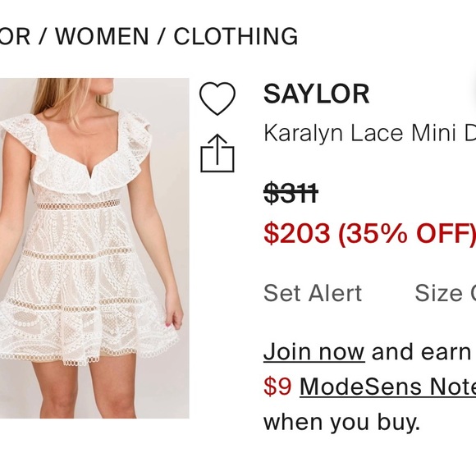This screenshot has height=476, width=476.
Task: Open the Size Guide link
Action: pos(445,293)
